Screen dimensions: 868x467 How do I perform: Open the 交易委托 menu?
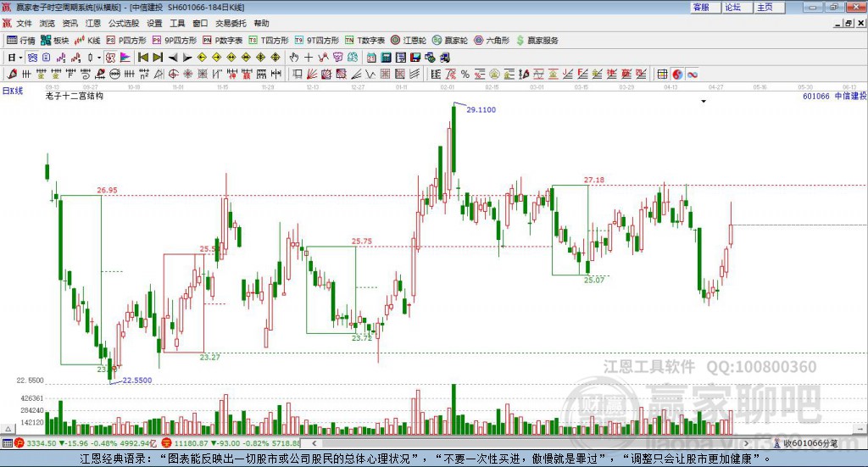pyautogui.click(x=231, y=23)
